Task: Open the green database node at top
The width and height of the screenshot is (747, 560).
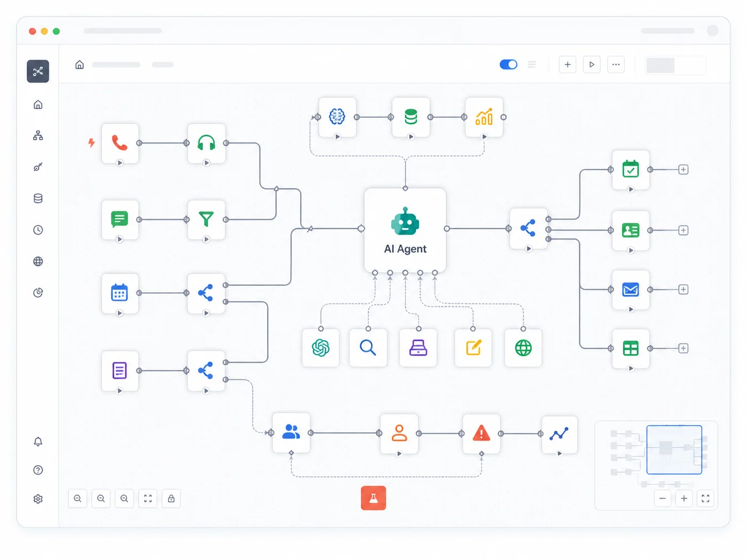Action: click(411, 117)
